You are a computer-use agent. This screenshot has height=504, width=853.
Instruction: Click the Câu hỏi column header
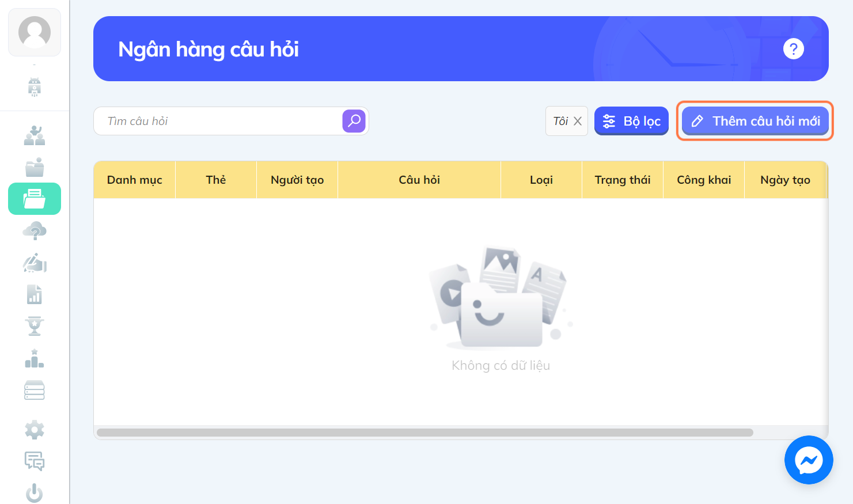(x=419, y=180)
